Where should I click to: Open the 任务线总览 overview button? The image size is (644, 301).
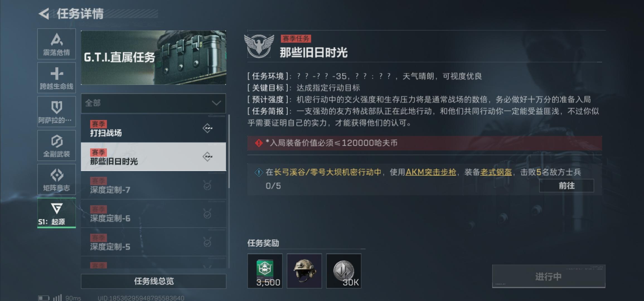(153, 281)
